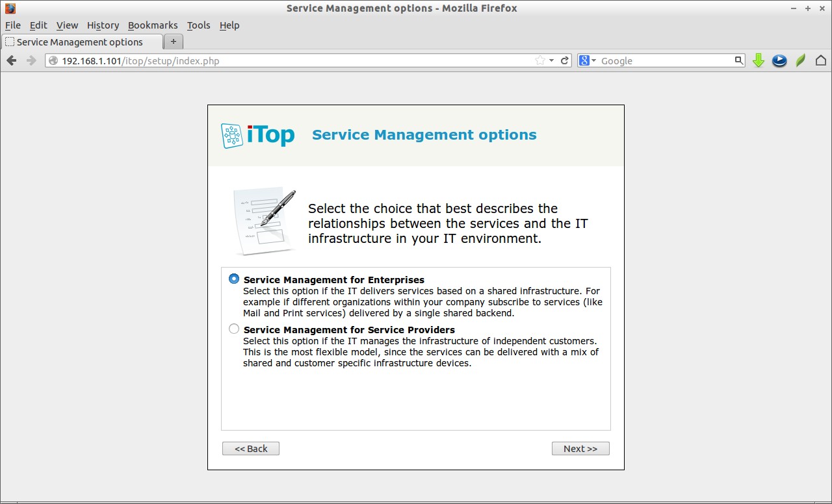Click the iTop logo

pos(257,136)
